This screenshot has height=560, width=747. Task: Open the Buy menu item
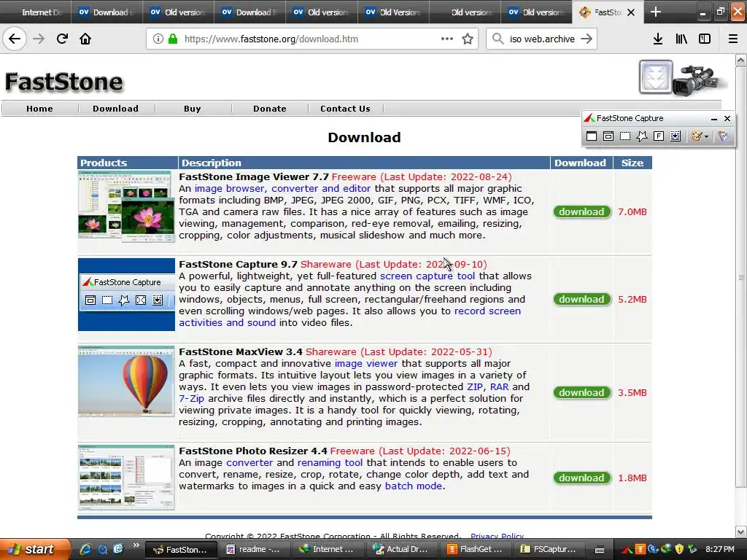point(193,109)
